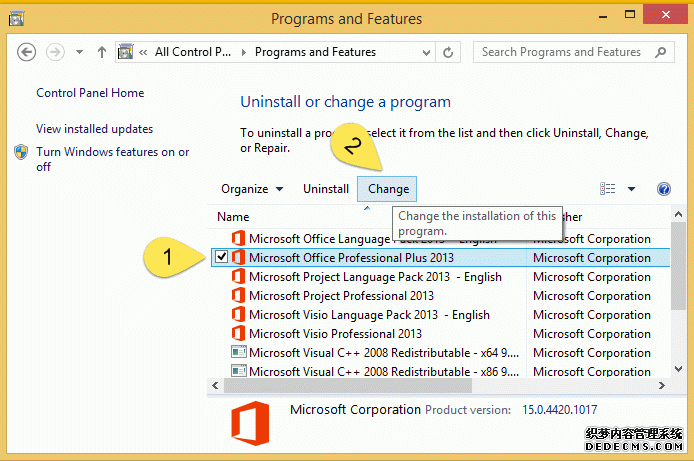Click All Control P... breadcrumb segment
Screen dimensions: 694x461
click(193, 52)
